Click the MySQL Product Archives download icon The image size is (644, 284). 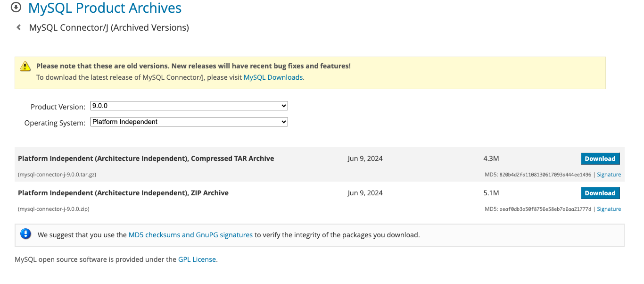pyautogui.click(x=16, y=8)
